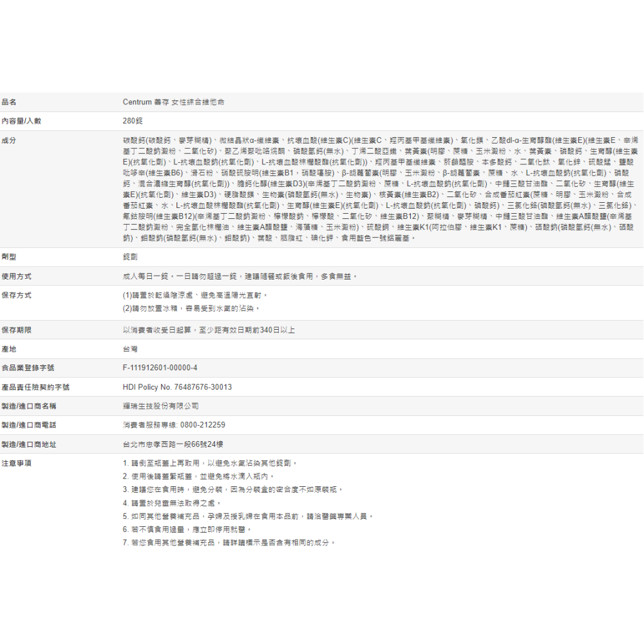Image resolution: width=644 pixels, height=644 pixels.
Task: Click 'HDI Policy No. 76487676-30013' text
Action: pyautogui.click(x=177, y=387)
